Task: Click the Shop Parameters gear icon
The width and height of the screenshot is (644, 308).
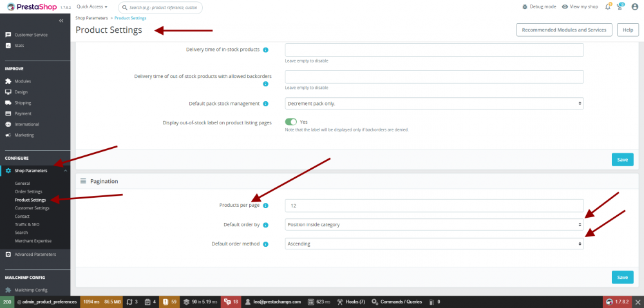Action: point(8,170)
